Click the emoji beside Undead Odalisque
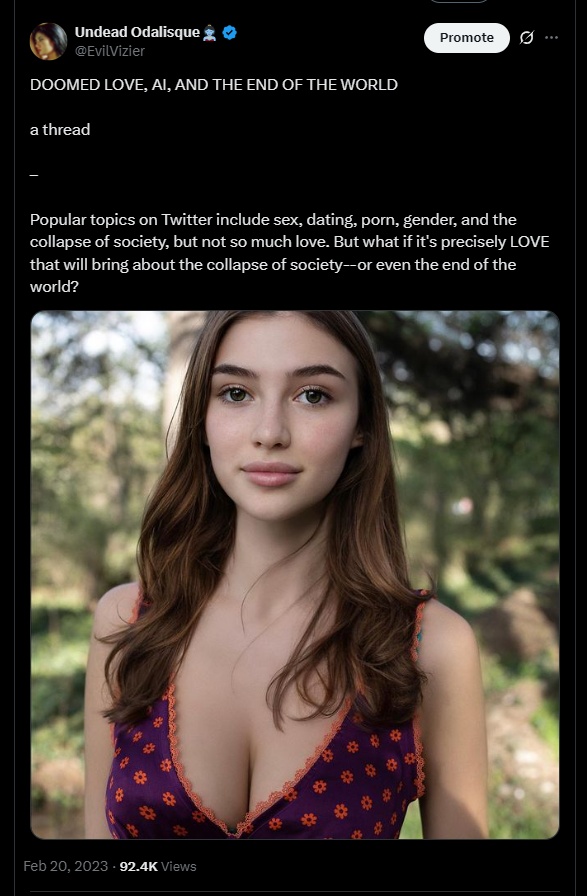 (x=210, y=33)
